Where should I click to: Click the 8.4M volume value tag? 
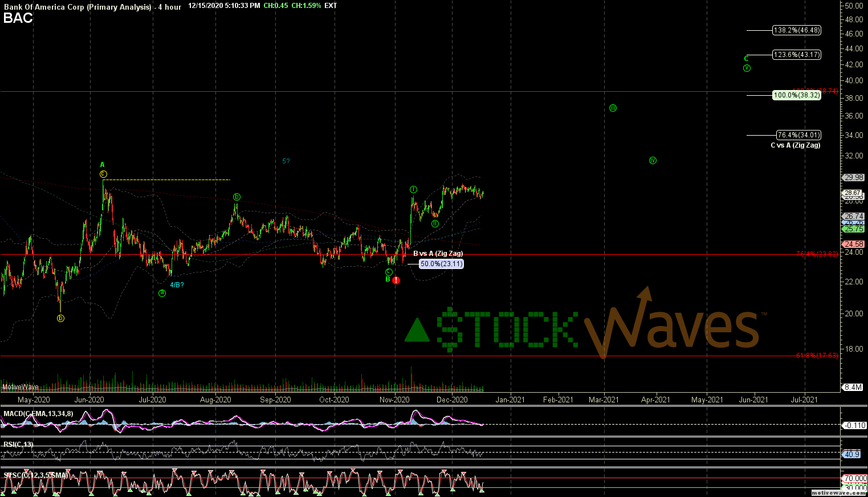coord(853,387)
